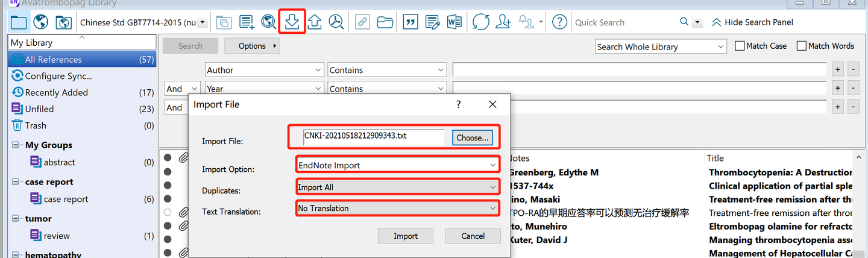Screen dimensions: 868x258
Task: Expand the Duplicates dropdown in Import dialog
Action: [398, 187]
